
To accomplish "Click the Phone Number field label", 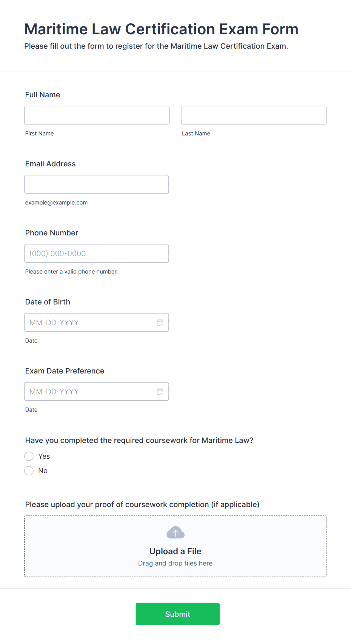I will [x=52, y=233].
